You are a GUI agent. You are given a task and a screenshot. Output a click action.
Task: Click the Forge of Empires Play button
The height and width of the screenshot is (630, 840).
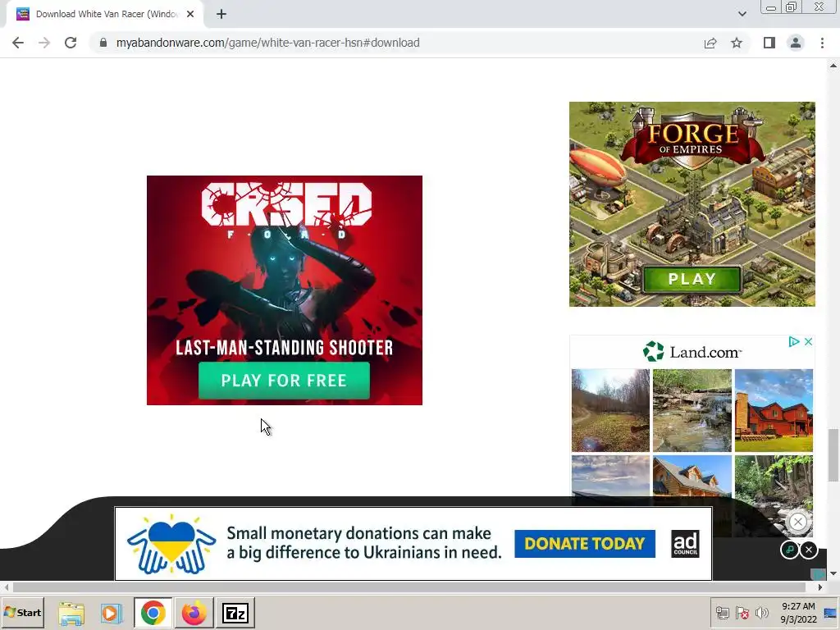[x=692, y=279]
